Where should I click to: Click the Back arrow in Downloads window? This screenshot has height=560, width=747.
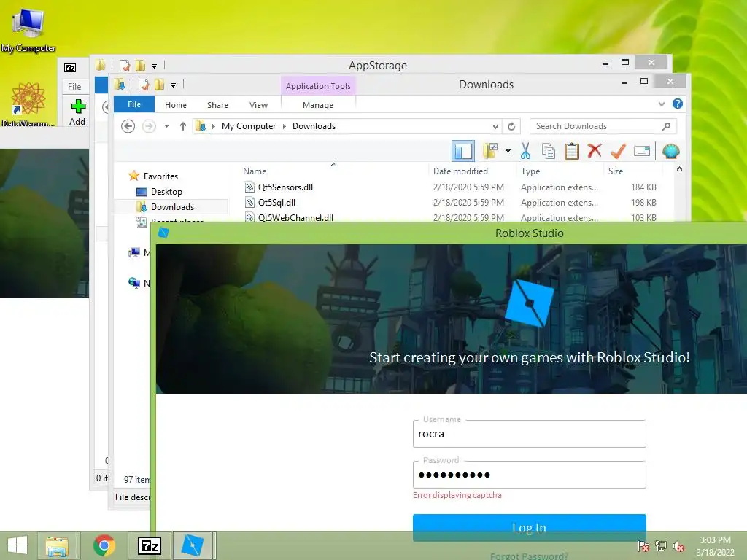click(128, 126)
